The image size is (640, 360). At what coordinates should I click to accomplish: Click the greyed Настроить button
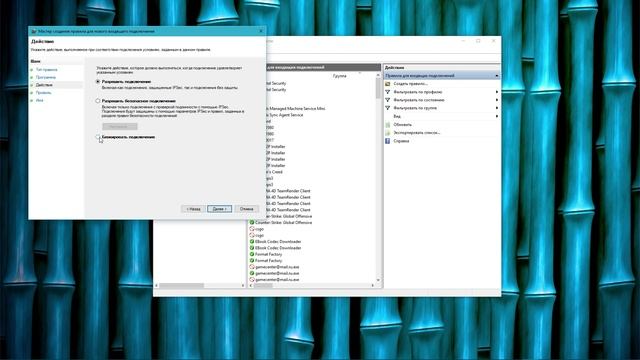point(120,127)
